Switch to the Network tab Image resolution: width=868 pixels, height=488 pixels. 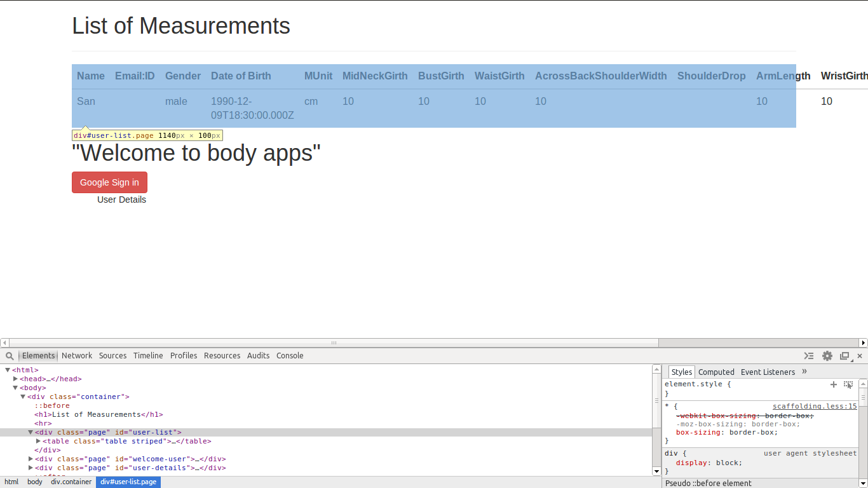[x=77, y=356]
